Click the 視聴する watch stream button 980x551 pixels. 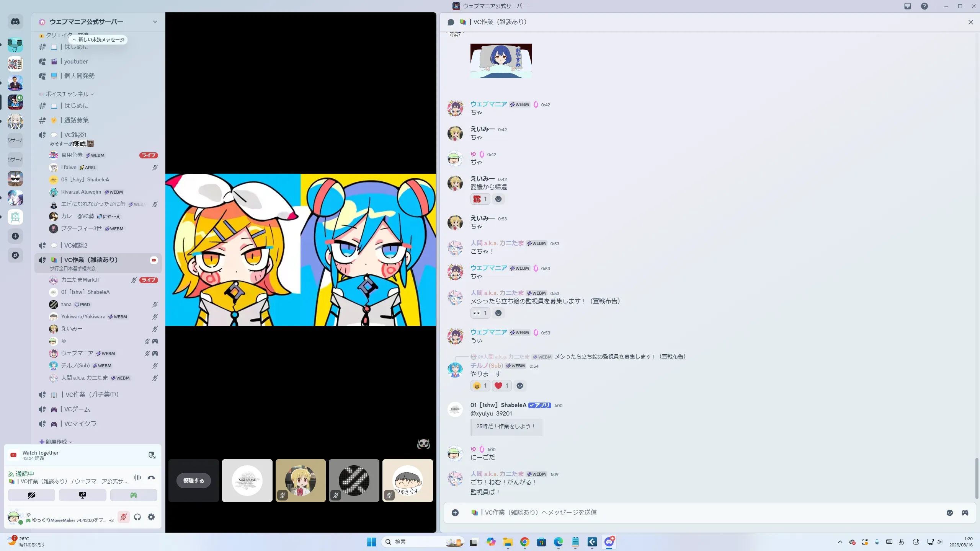point(193,481)
